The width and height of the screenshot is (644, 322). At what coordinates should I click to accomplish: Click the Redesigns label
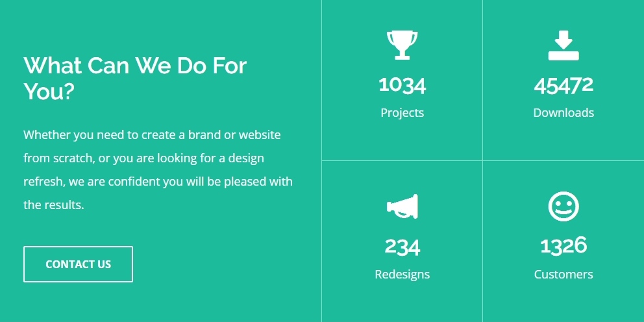click(x=402, y=275)
